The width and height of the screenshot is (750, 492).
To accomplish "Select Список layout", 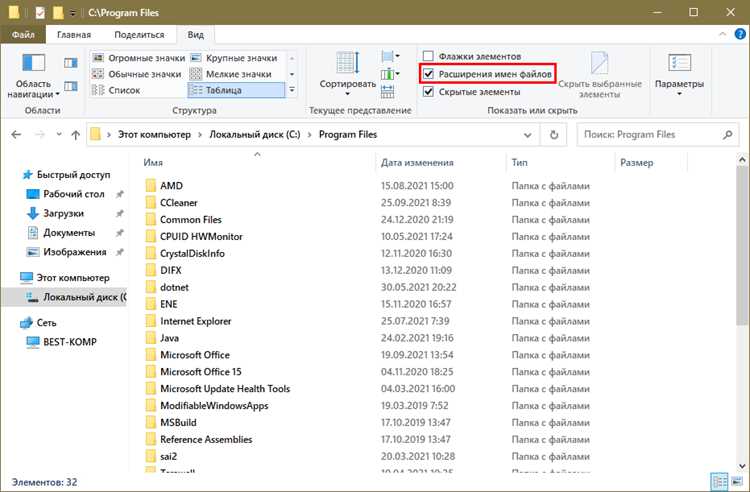I will pos(116,90).
